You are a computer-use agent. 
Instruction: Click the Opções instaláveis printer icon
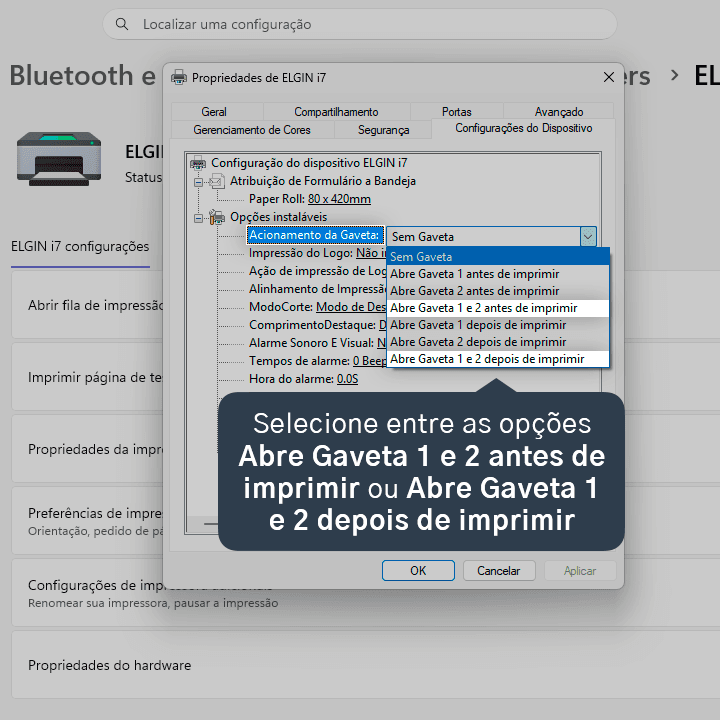click(217, 217)
